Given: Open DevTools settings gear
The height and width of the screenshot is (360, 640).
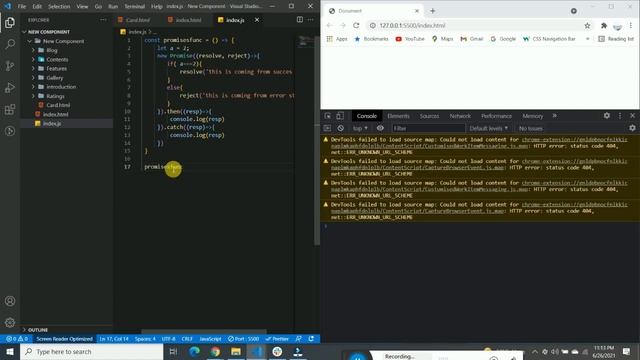Looking at the screenshot, I should [607, 116].
